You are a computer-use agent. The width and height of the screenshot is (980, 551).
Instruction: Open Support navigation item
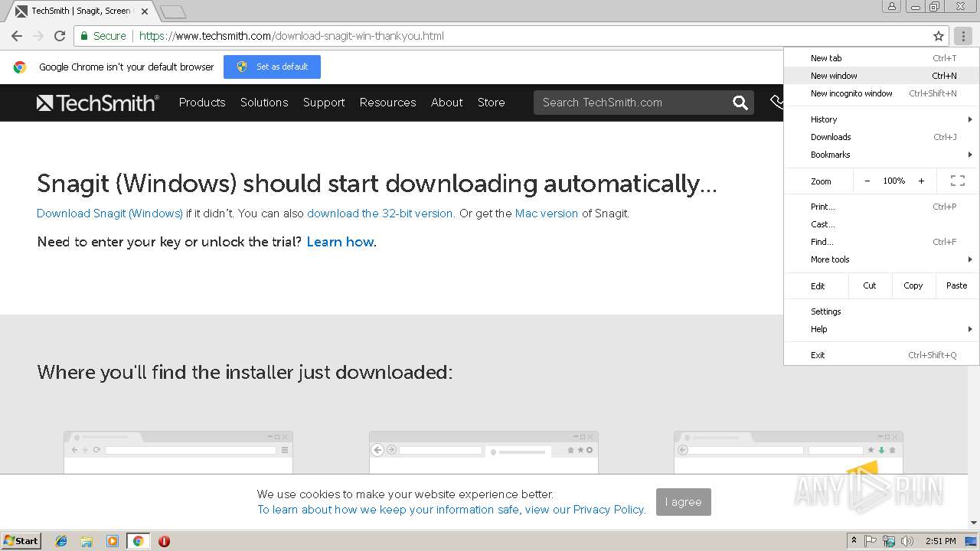pos(324,103)
